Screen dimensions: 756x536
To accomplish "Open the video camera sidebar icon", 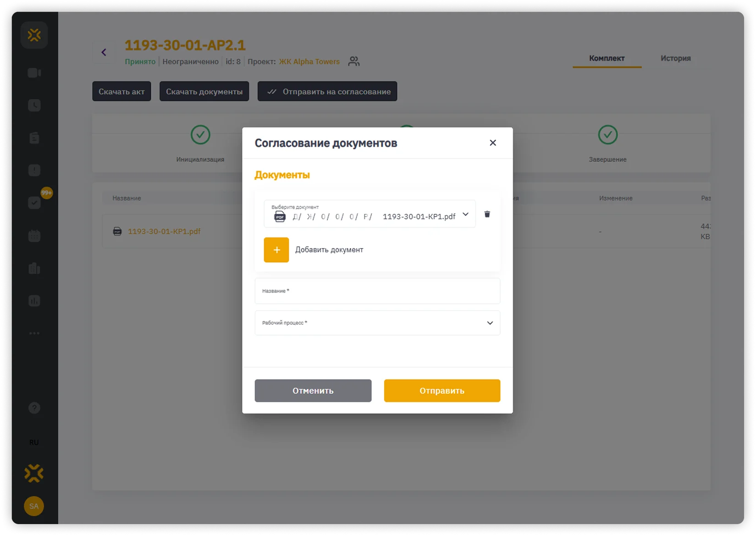I will click(34, 73).
